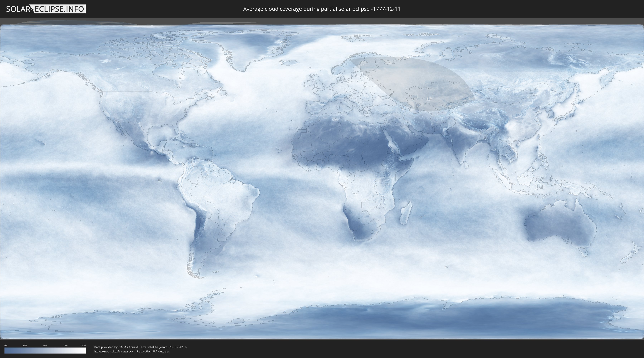The width and height of the screenshot is (644, 358).
Task: Click the neo.sci.gsfc.nasa.gov URL text
Action: pyautogui.click(x=113, y=351)
